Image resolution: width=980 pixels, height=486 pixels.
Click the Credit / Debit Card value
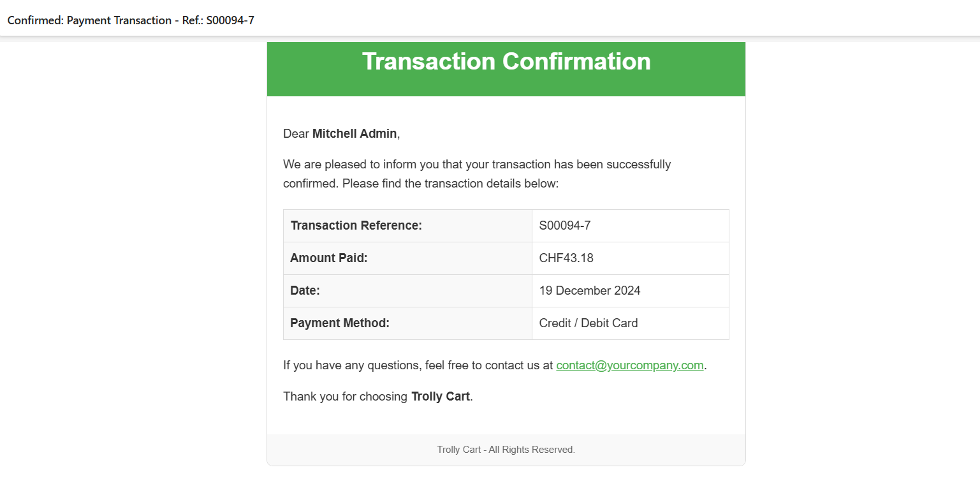tap(589, 323)
